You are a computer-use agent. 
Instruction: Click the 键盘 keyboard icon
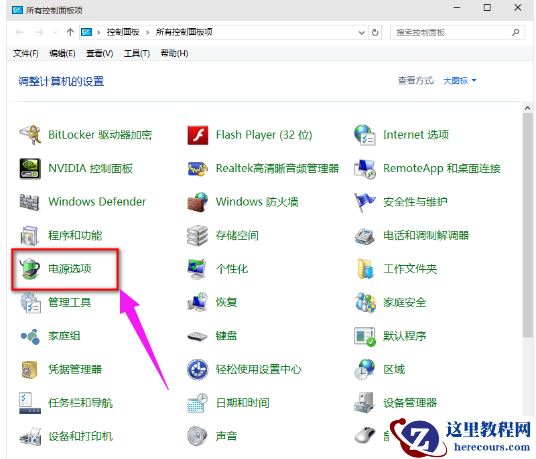(197, 336)
